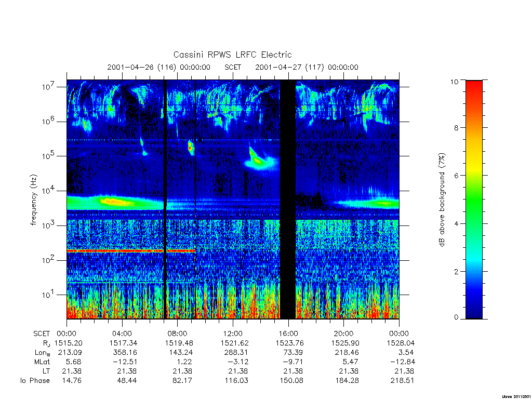Image resolution: width=532 pixels, height=399 pixels.
Task: Click the longitude value '143.24'
Action: click(180, 353)
